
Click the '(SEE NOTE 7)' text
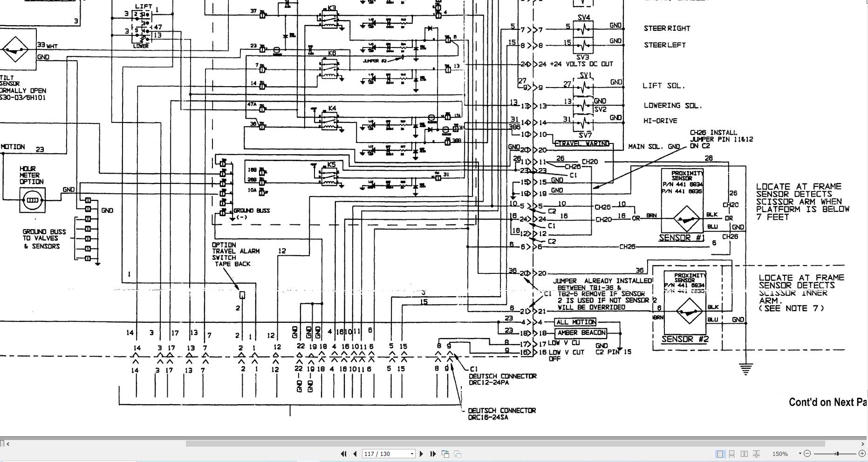[x=791, y=308]
